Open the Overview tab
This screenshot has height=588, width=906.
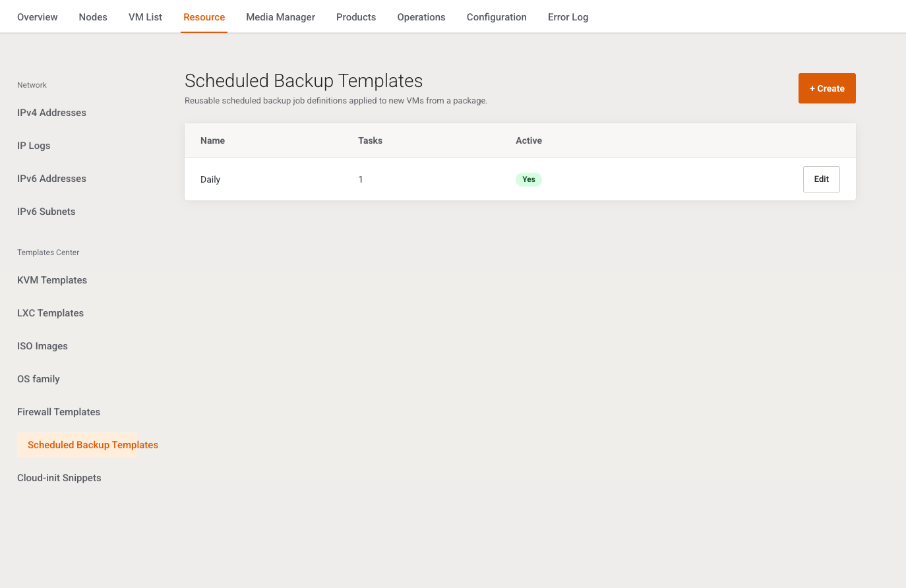tap(38, 17)
